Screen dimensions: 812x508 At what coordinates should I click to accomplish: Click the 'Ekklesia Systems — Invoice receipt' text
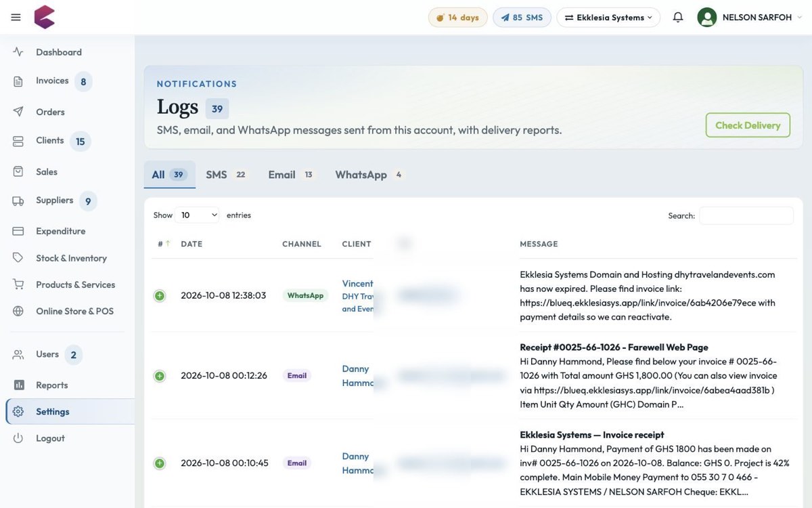(x=592, y=435)
